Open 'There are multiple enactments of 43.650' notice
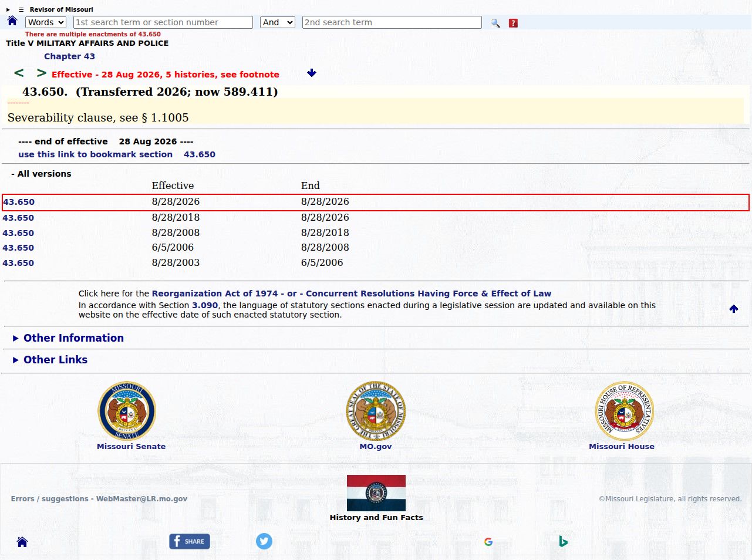The image size is (752, 560). pos(93,34)
